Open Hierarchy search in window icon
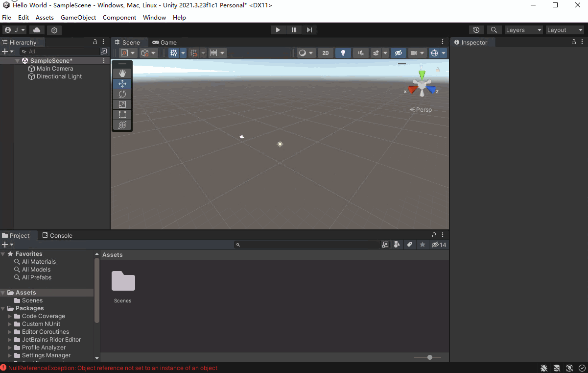 pos(104,51)
